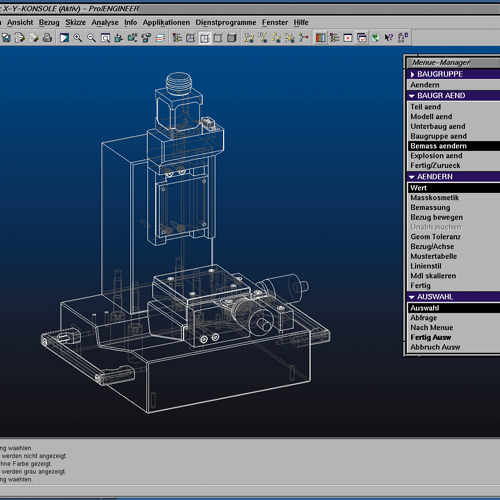Click the color appearance stripes icon
Viewport: 500px width, 500px height.
(321, 38)
